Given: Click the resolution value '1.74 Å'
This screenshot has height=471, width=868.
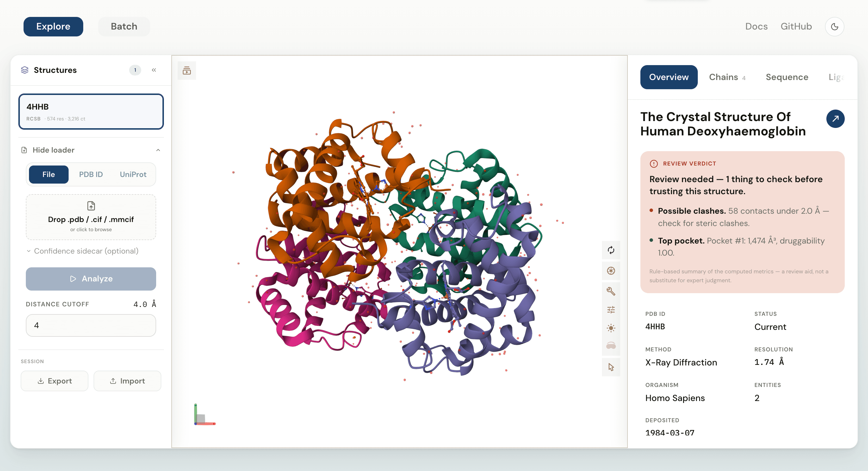Looking at the screenshot, I should 769,362.
